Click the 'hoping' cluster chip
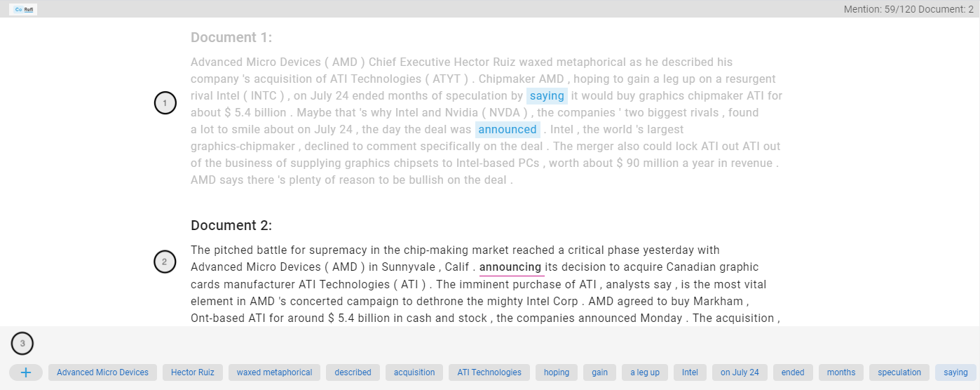This screenshot has width=980, height=390. (557, 372)
